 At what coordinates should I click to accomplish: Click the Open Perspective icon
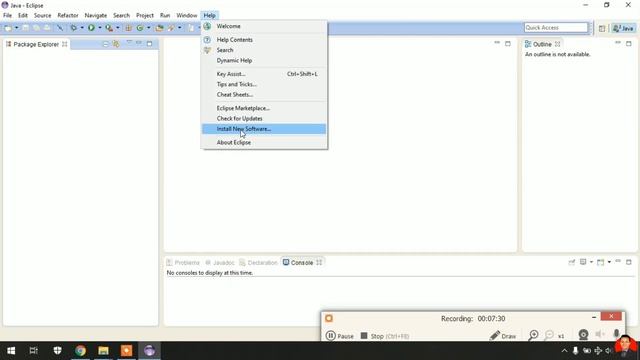click(602, 28)
